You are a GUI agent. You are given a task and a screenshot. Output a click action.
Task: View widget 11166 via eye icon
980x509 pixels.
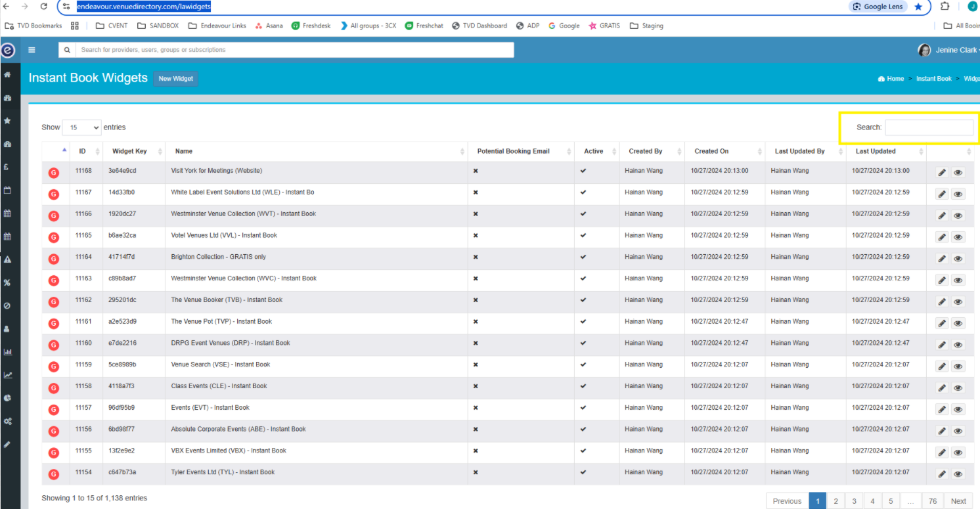point(958,215)
